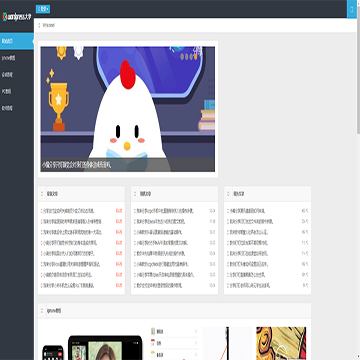Screen dimensions: 360x360
Task: Click the blue icon button at top-right
Action: 352,9
